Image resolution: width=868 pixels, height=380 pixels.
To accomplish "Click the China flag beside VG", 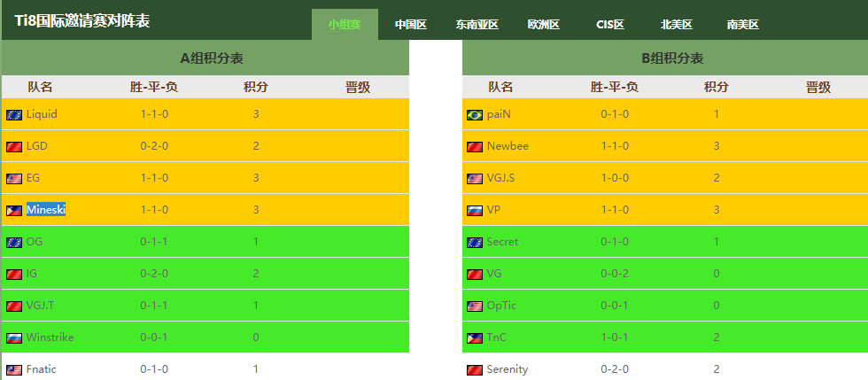I will click(475, 275).
